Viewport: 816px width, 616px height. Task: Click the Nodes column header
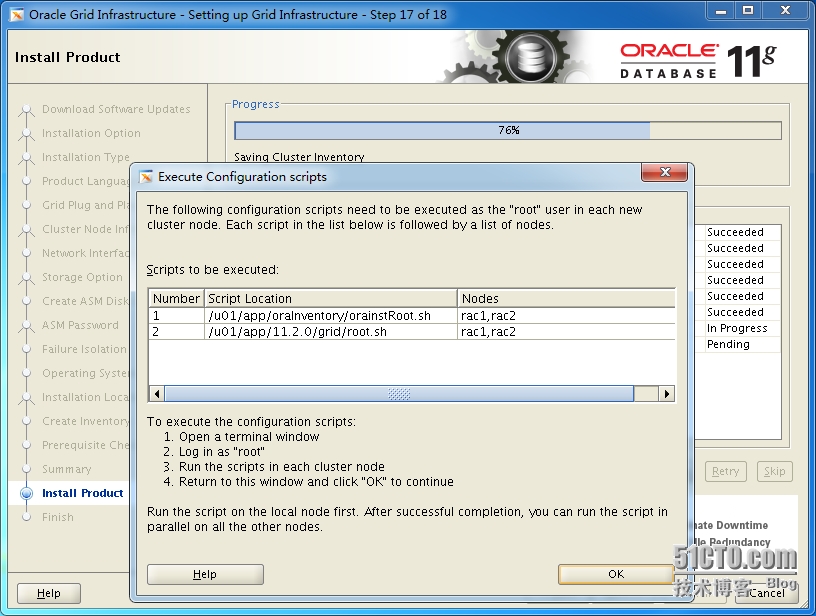566,299
